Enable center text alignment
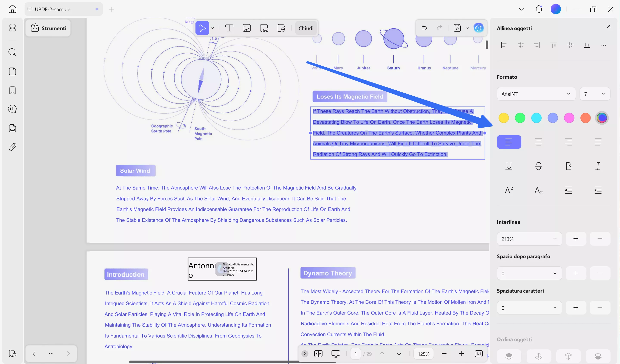 pyautogui.click(x=539, y=142)
